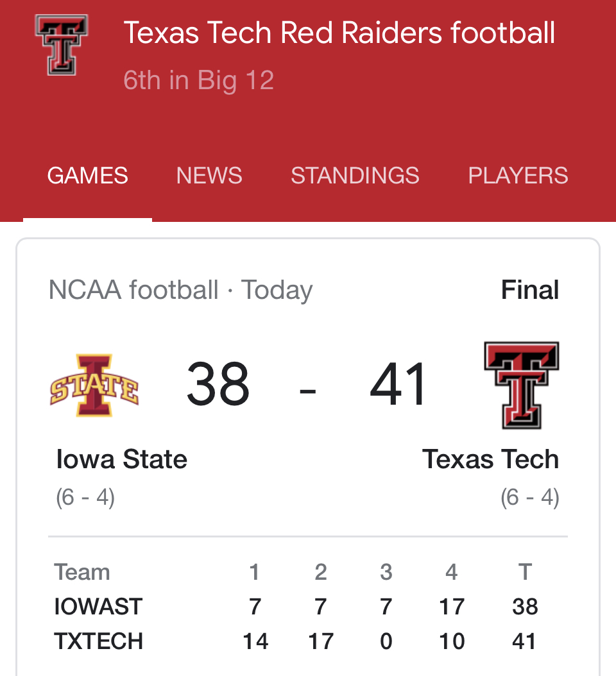The height and width of the screenshot is (676, 616).
Task: Click Iowa State's 6 - 4 record
Action: 85,498
